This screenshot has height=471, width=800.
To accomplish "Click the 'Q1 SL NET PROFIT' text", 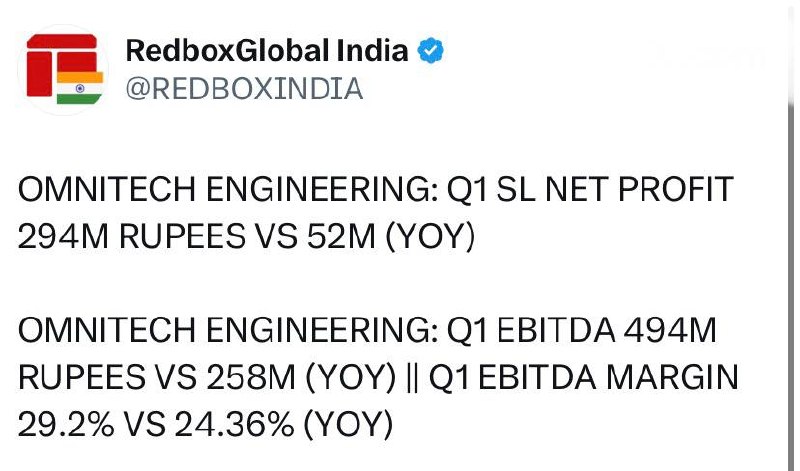I will tap(590, 189).
